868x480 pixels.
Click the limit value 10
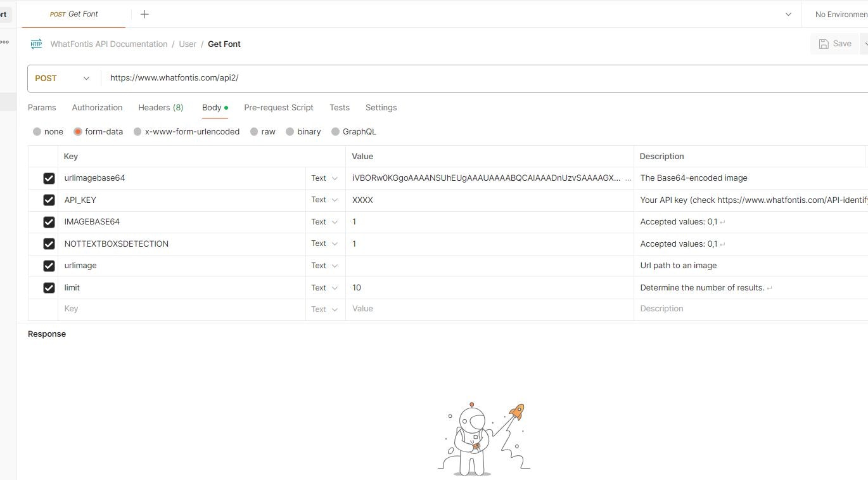(x=357, y=288)
